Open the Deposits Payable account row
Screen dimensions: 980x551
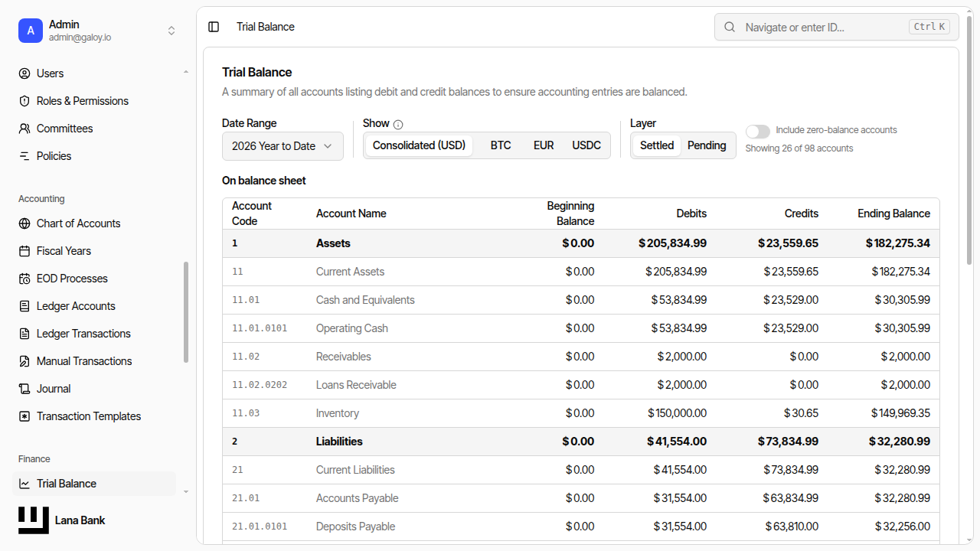coord(581,527)
